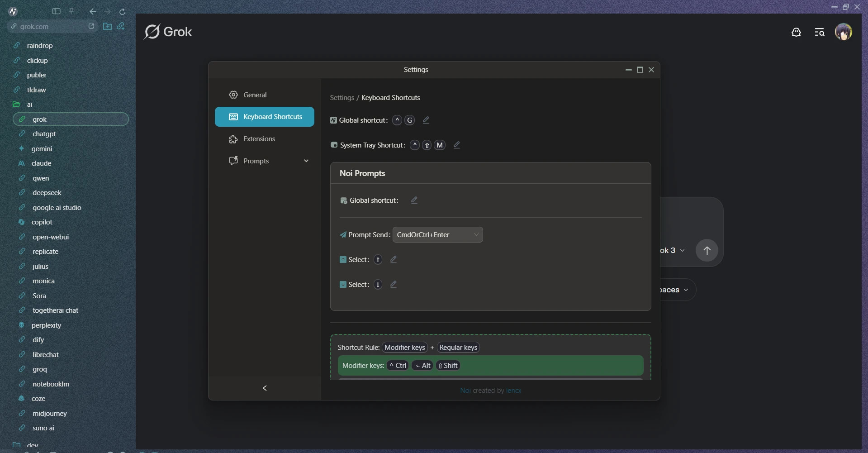Edit the Select up-arrow shortcut

pos(394,259)
